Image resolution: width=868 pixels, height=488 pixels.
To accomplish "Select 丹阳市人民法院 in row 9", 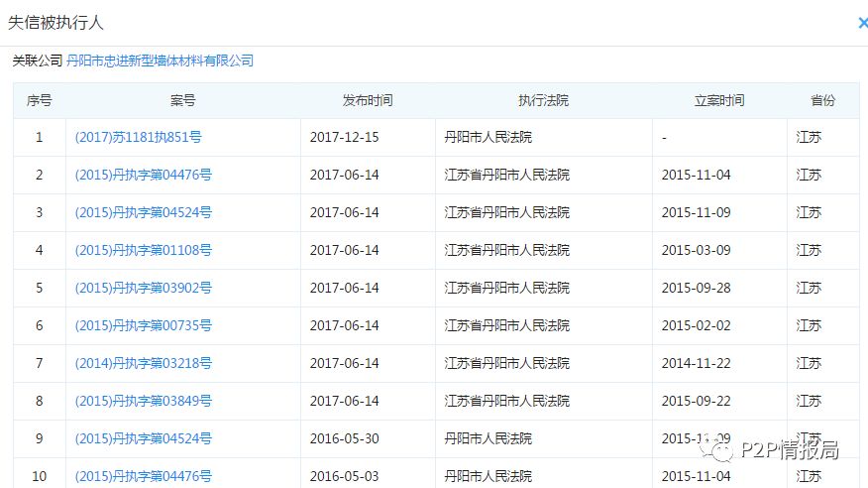I will (x=488, y=438).
